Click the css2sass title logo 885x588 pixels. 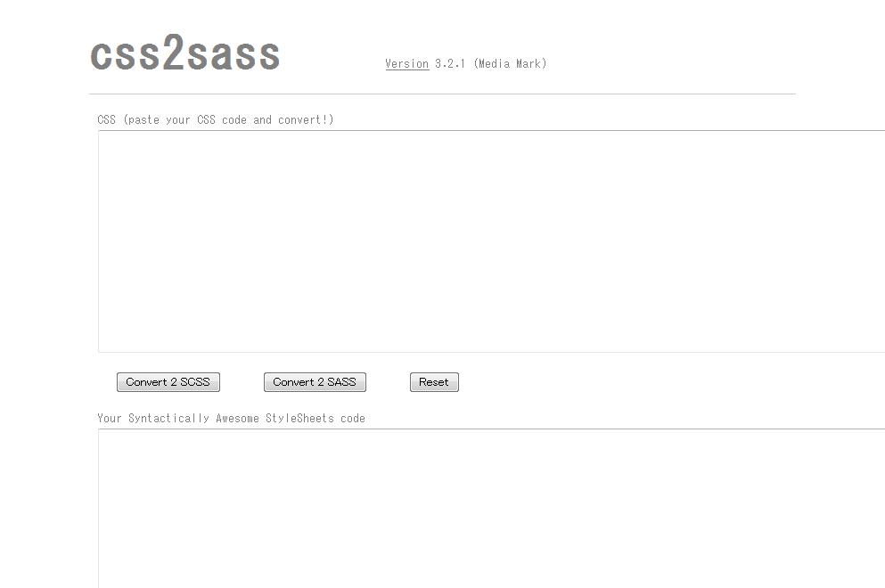coord(185,53)
